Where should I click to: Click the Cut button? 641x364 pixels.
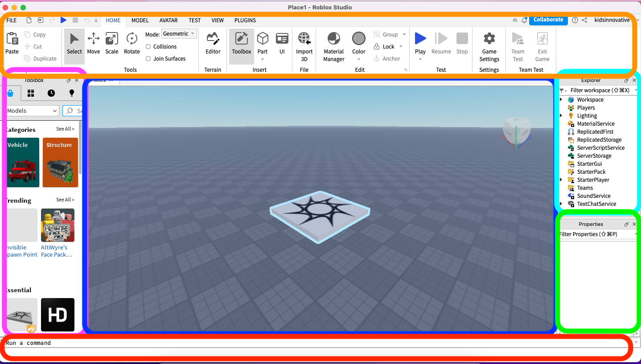click(33, 47)
